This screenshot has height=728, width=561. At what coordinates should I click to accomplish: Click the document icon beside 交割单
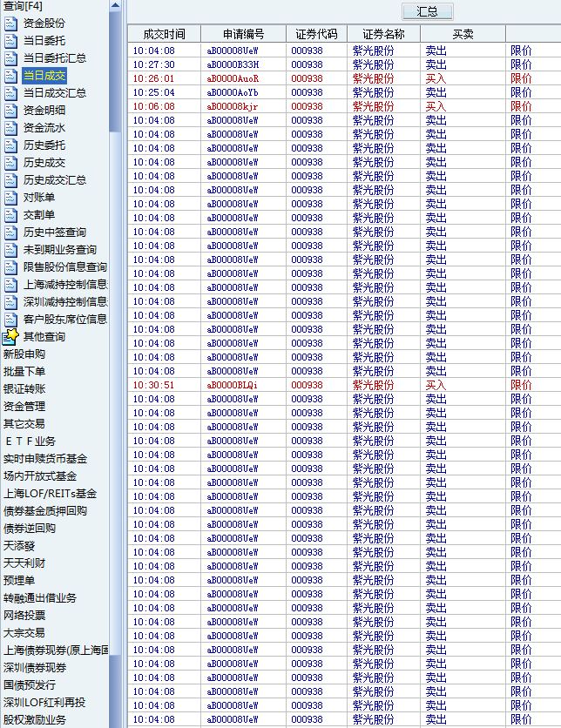click(10, 215)
